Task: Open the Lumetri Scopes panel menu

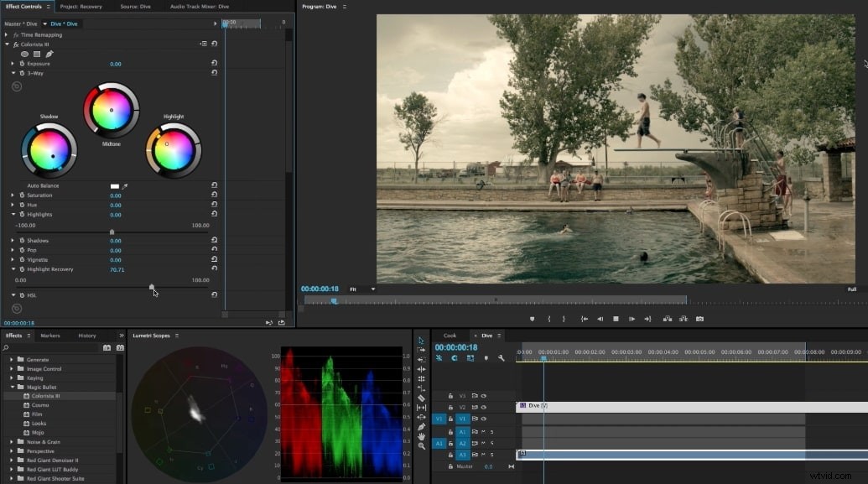Action: click(x=179, y=335)
